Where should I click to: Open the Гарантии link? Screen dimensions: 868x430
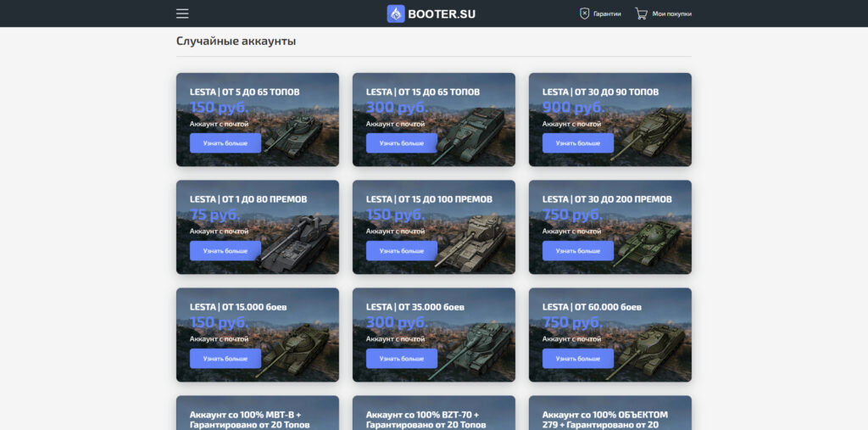pyautogui.click(x=607, y=14)
